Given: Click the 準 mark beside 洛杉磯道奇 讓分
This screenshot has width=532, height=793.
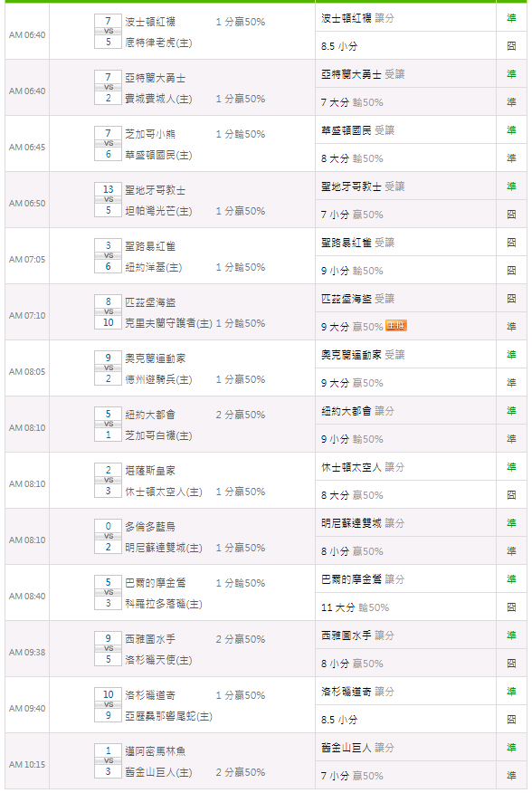Looking at the screenshot, I should 511,692.
